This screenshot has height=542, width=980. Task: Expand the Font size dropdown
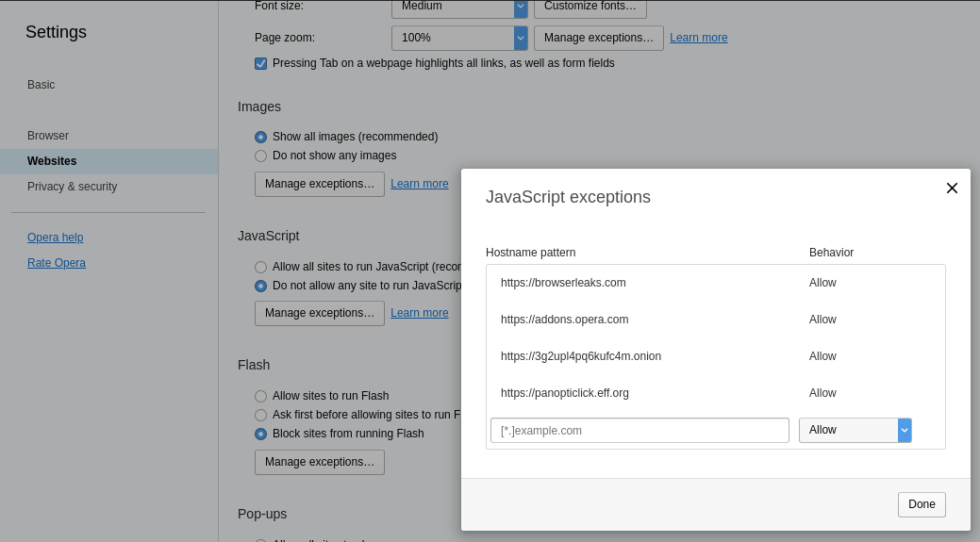(x=459, y=7)
